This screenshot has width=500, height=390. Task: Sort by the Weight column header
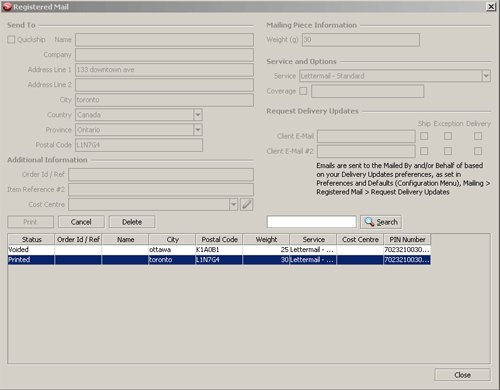click(266, 239)
